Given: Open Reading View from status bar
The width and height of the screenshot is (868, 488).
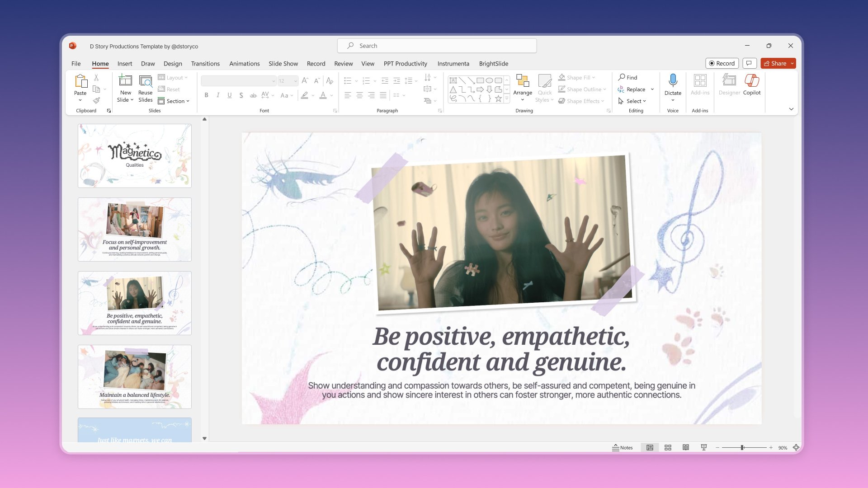Looking at the screenshot, I should [x=686, y=447].
